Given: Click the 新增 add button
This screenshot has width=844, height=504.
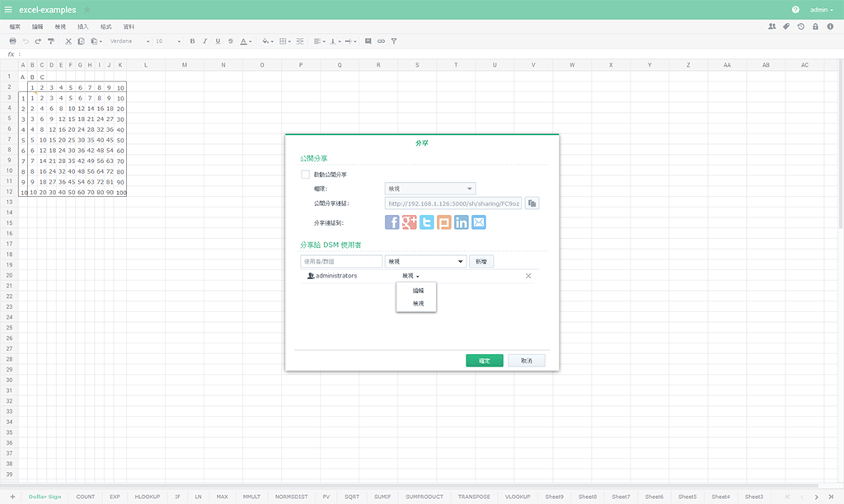Looking at the screenshot, I should tap(481, 261).
